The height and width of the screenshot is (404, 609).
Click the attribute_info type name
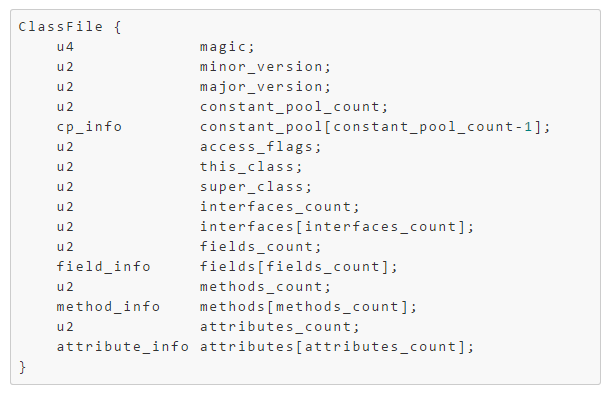tap(123, 347)
